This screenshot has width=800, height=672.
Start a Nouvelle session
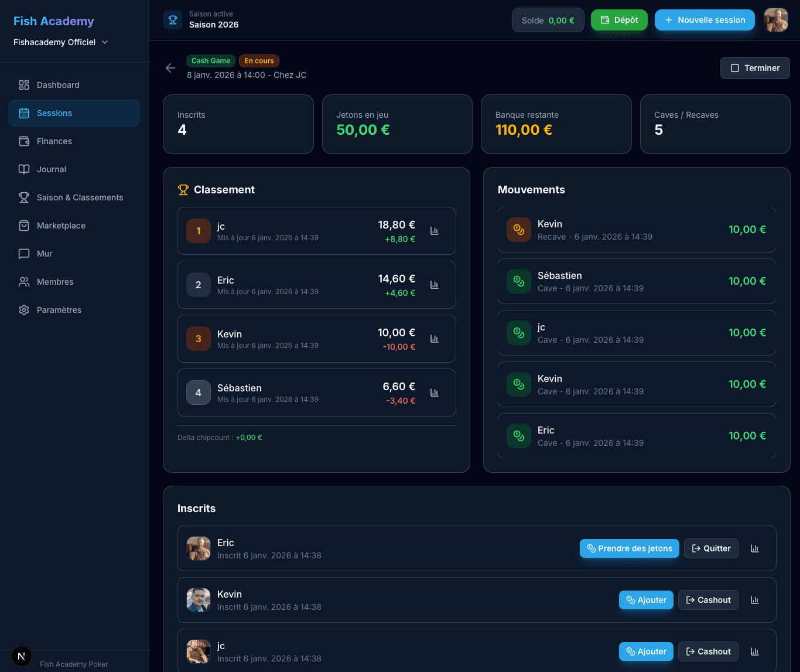point(705,20)
